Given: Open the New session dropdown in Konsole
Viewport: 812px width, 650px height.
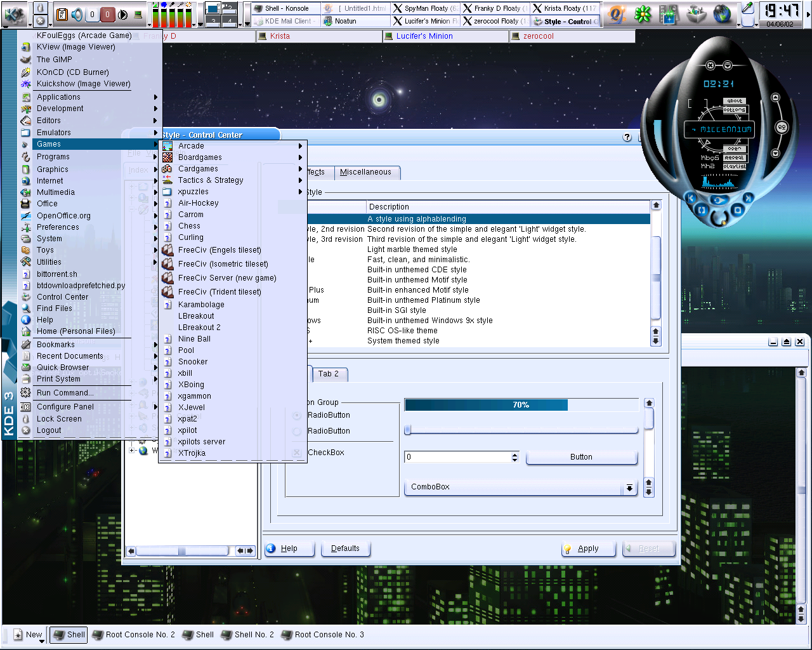Looking at the screenshot, I should click(x=29, y=635).
